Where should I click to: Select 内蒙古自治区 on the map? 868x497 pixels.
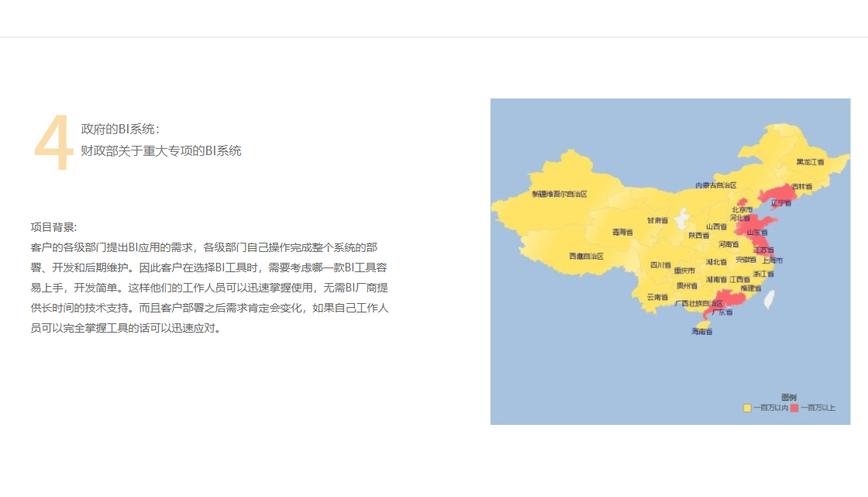pos(715,185)
